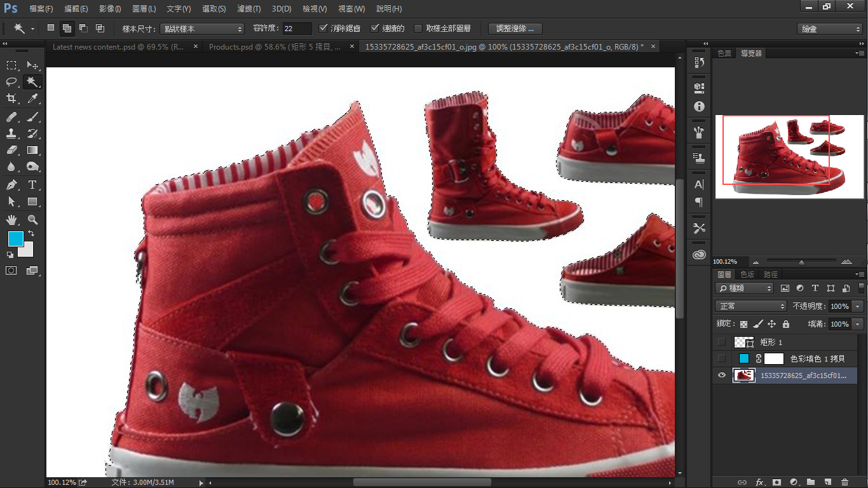Select the Eraser tool
868x488 pixels.
(11, 150)
